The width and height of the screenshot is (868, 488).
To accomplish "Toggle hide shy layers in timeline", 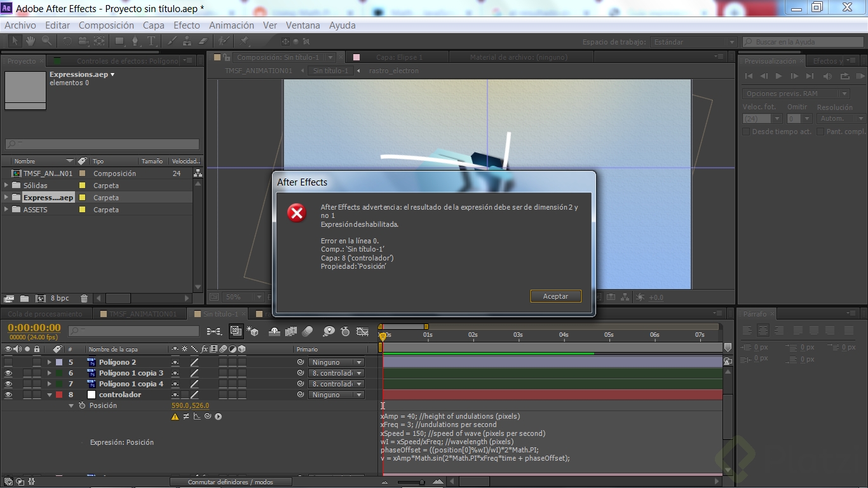I will pyautogui.click(x=275, y=331).
